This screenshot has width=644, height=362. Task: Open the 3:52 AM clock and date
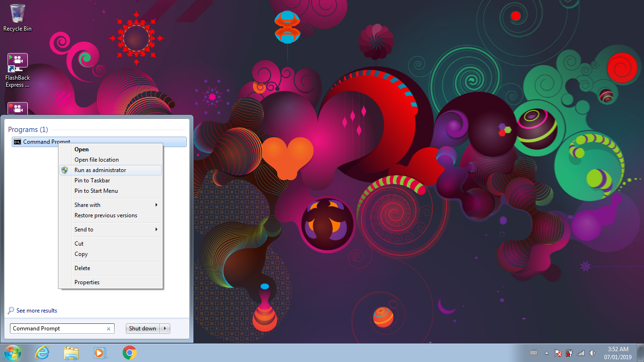[x=619, y=353]
